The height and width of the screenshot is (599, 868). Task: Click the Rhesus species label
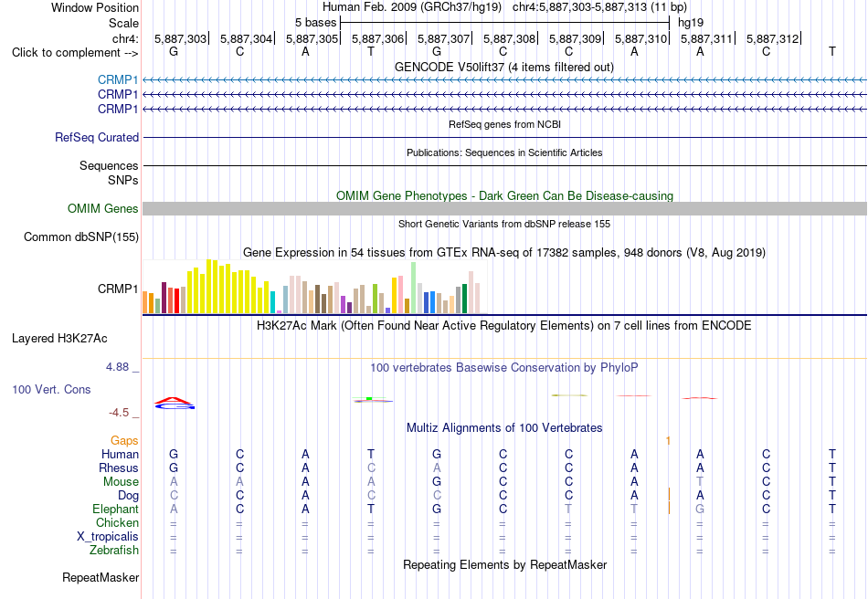(x=119, y=468)
